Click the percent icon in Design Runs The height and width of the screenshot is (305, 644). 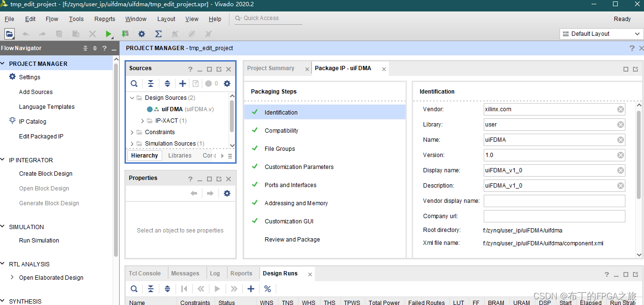coord(268,289)
